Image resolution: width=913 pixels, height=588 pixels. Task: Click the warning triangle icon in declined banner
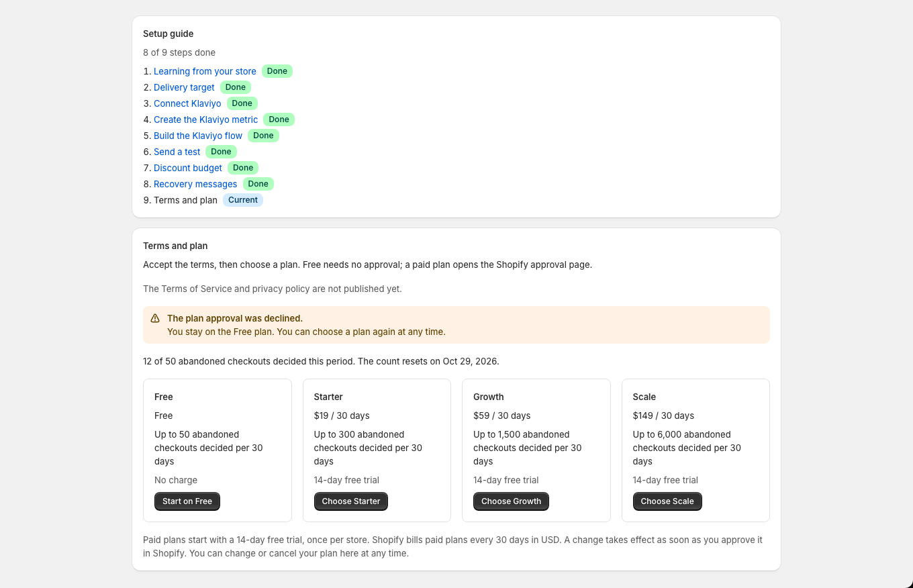155,318
